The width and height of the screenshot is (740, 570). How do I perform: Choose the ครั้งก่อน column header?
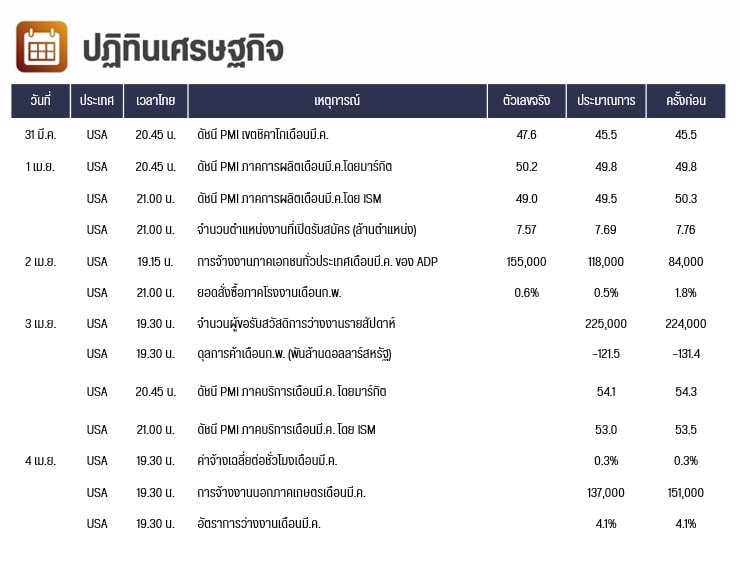[685, 101]
